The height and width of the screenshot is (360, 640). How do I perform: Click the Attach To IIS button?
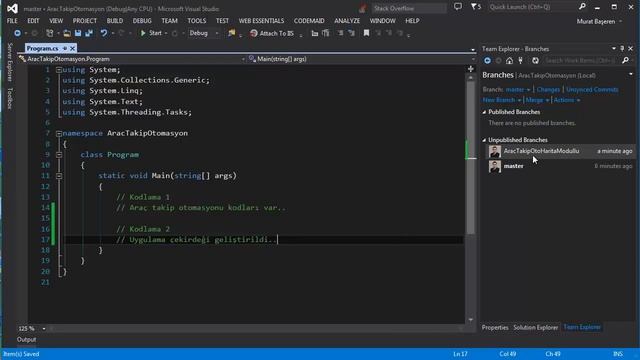272,33
